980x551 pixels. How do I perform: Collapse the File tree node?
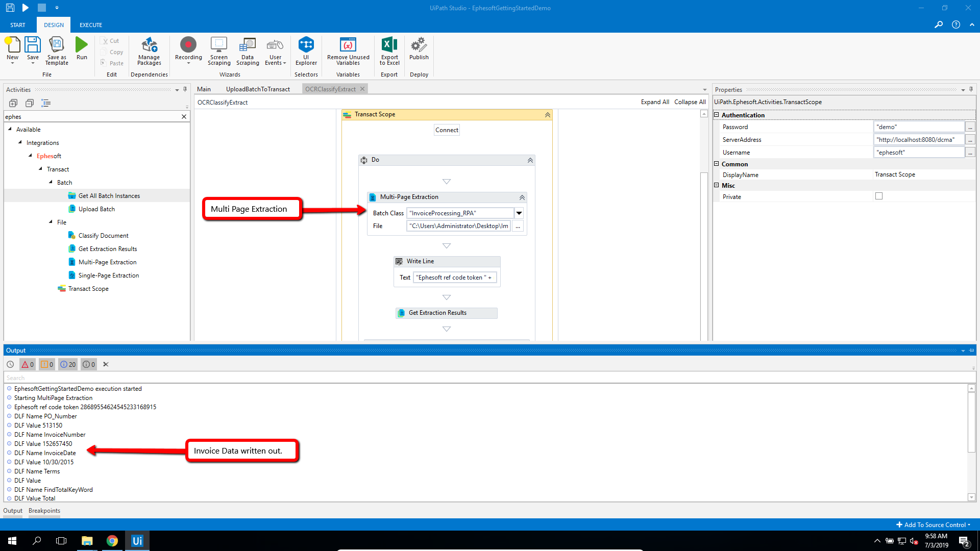tap(51, 222)
